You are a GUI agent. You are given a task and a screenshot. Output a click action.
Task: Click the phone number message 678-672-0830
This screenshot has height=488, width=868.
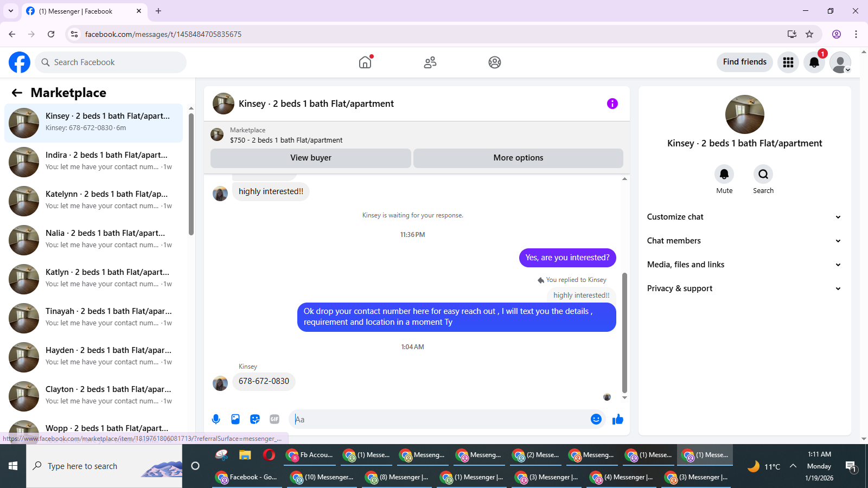click(264, 381)
